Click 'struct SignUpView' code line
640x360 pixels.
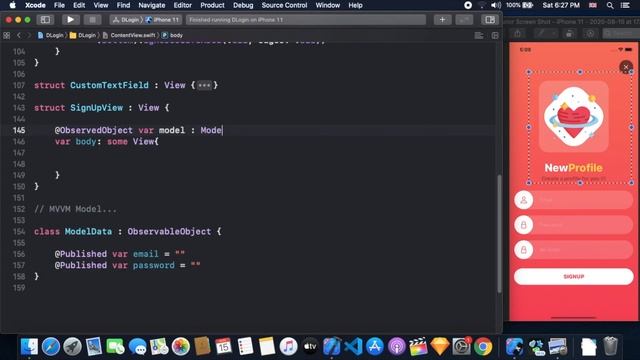(102, 108)
